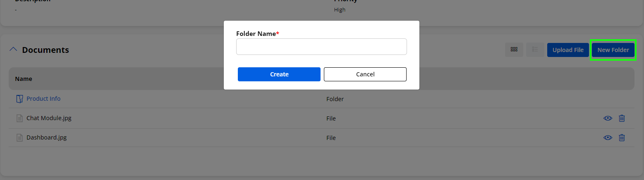Select the Chat Module.jpg file name
644x180 pixels.
tap(49, 118)
